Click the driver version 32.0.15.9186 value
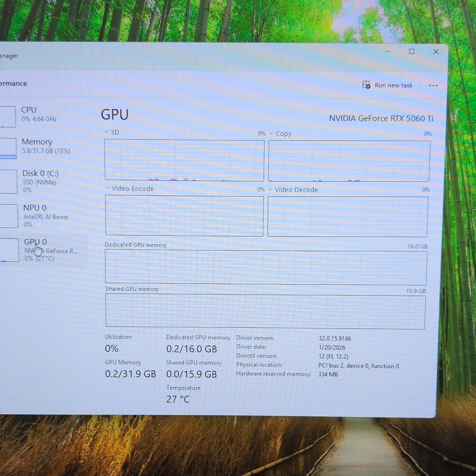Image resolution: width=476 pixels, height=476 pixels. coord(335,339)
